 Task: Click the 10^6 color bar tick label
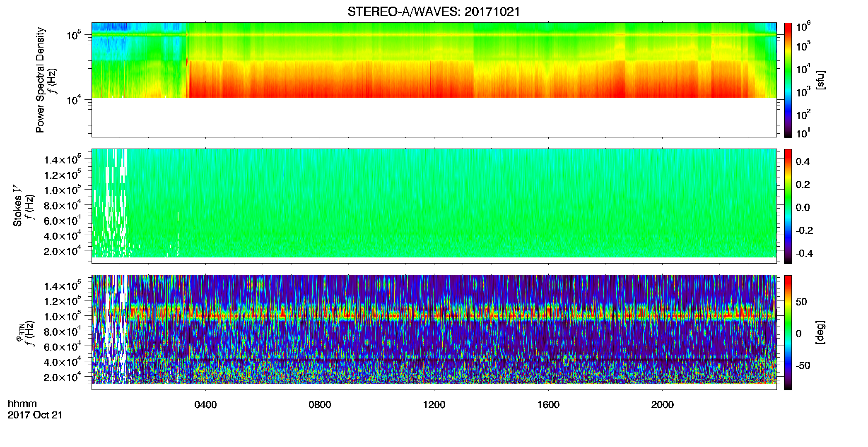point(803,28)
